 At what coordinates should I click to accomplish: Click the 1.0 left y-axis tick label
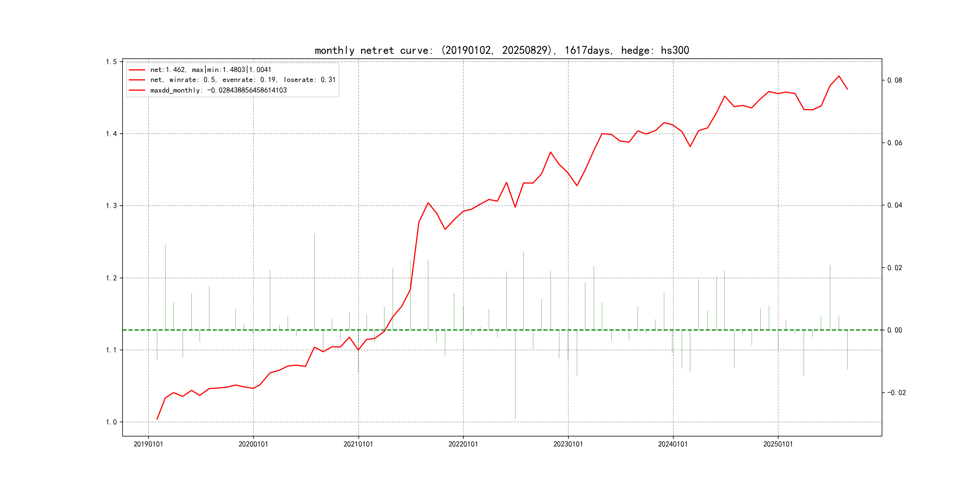[111, 422]
